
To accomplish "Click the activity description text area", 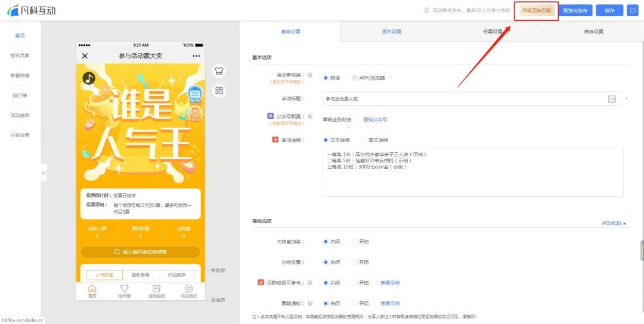I will [x=473, y=172].
